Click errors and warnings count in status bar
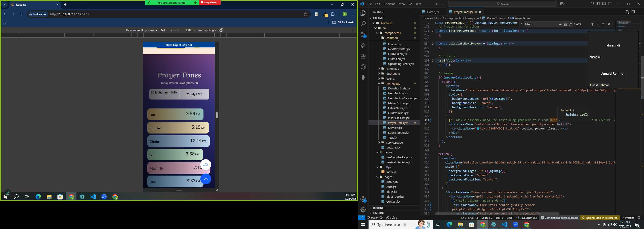Viewport: 644px width, 229px height. [x=392, y=218]
